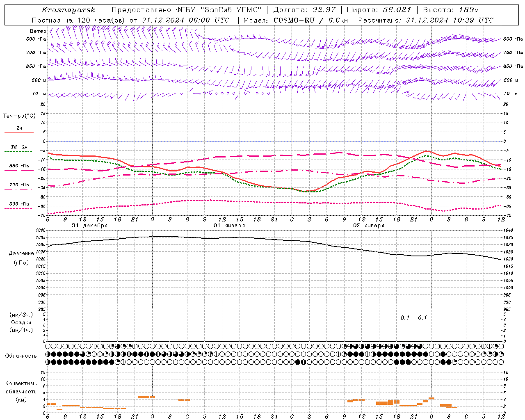Click the Krasnoyarsk title in header
Screen dimensions: 525x420
[x=68, y=10]
